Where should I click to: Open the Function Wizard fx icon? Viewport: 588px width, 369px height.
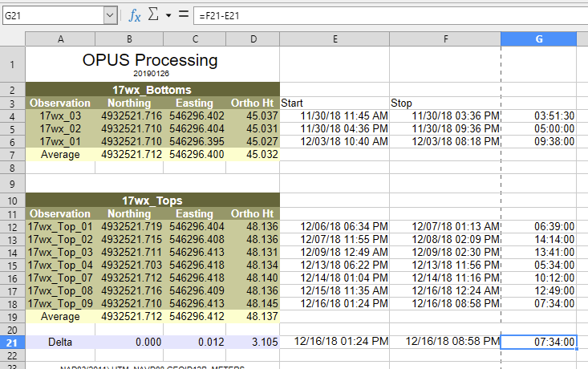tap(135, 15)
